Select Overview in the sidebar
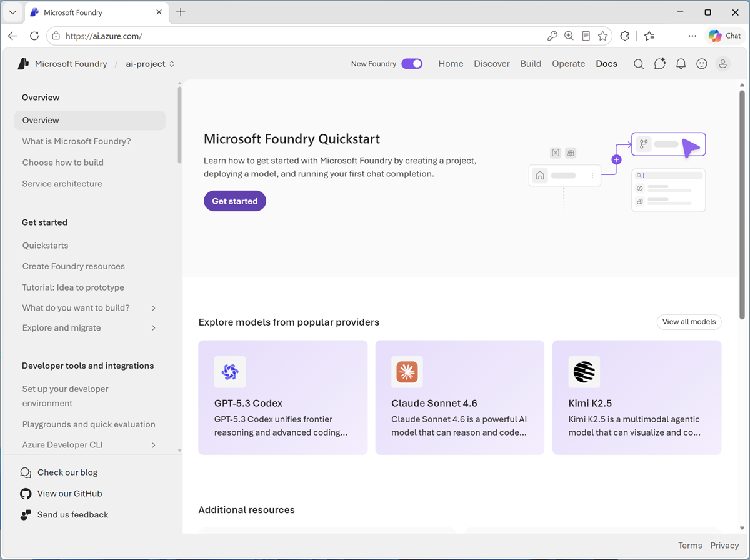The image size is (750, 560). (90, 120)
